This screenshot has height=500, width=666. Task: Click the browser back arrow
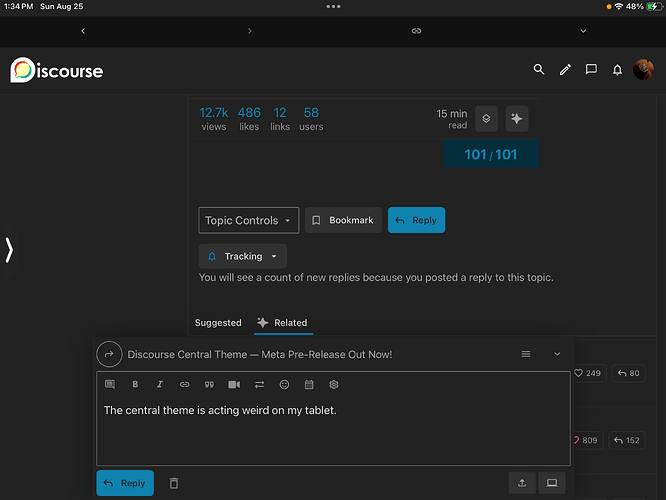coord(83,31)
